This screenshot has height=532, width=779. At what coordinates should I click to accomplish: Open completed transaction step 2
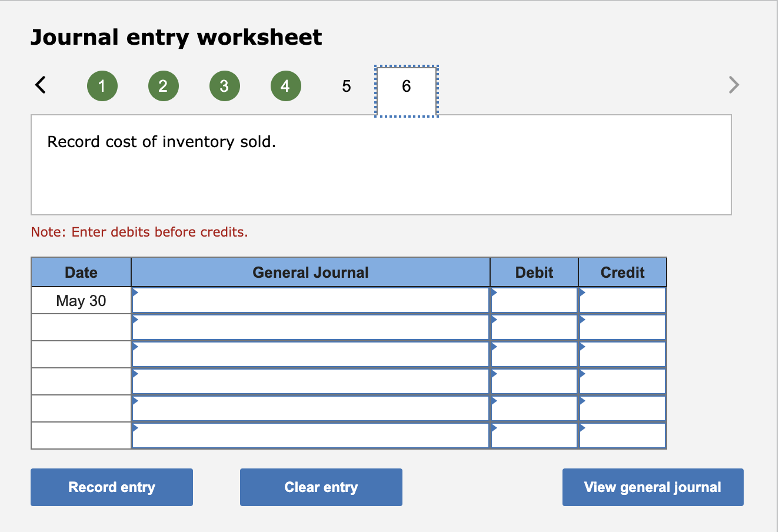pyautogui.click(x=163, y=85)
